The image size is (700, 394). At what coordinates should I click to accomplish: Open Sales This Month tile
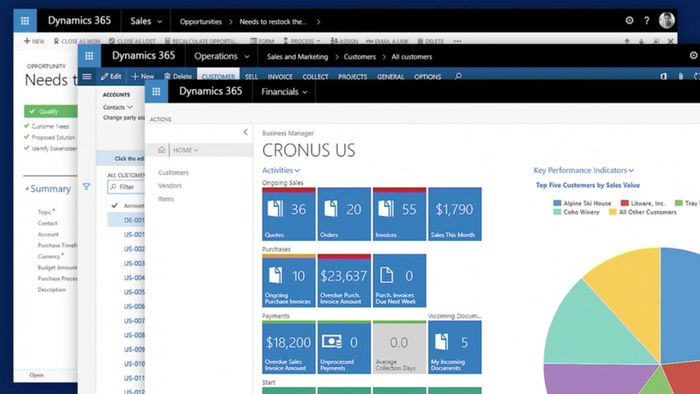coord(455,214)
